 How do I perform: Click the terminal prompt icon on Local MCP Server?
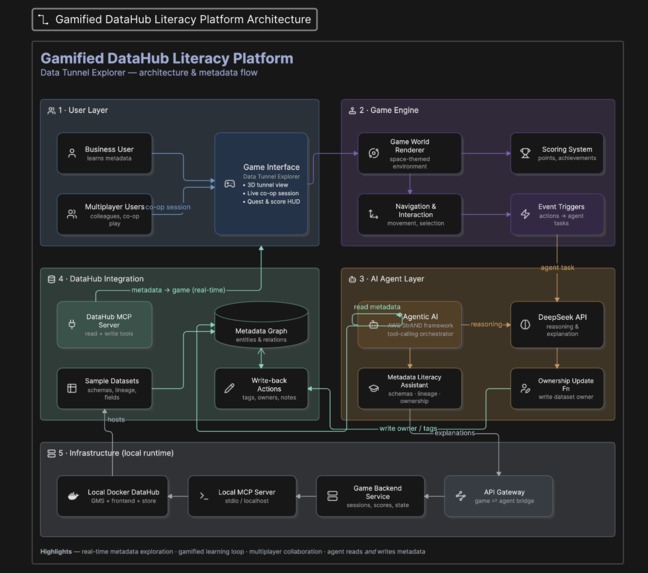[204, 496]
